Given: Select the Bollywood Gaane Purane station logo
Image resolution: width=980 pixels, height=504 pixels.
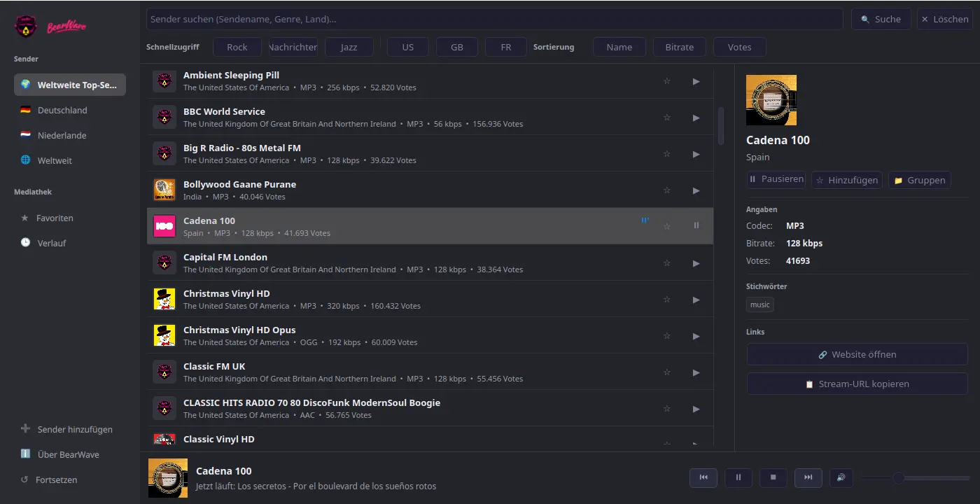Looking at the screenshot, I should pyautogui.click(x=164, y=190).
